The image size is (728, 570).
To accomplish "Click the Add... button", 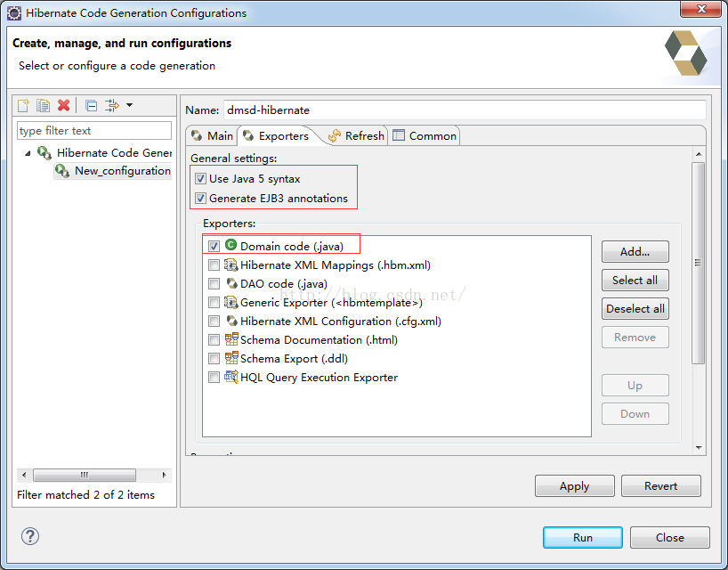I will tap(635, 252).
